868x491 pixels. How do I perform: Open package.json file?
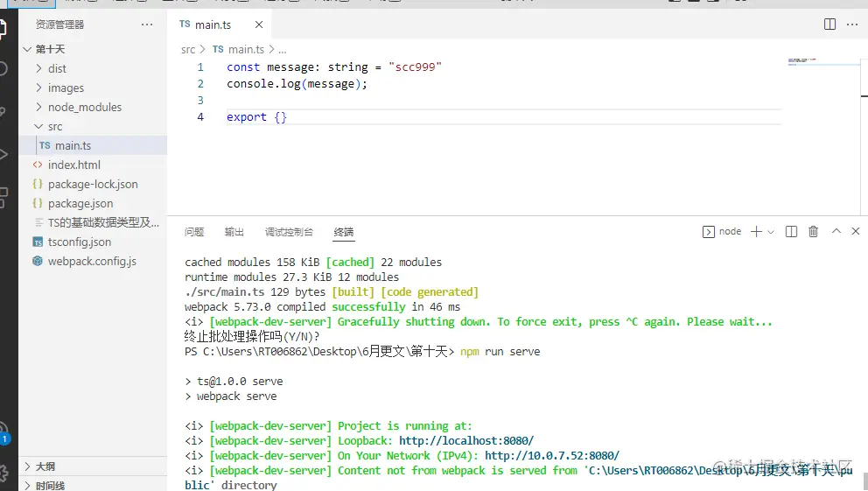pyautogui.click(x=93, y=203)
